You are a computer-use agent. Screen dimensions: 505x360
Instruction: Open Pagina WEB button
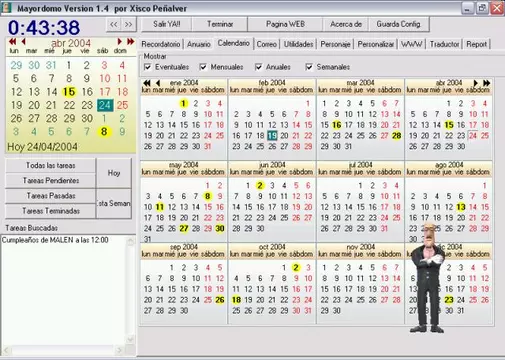[x=285, y=24]
